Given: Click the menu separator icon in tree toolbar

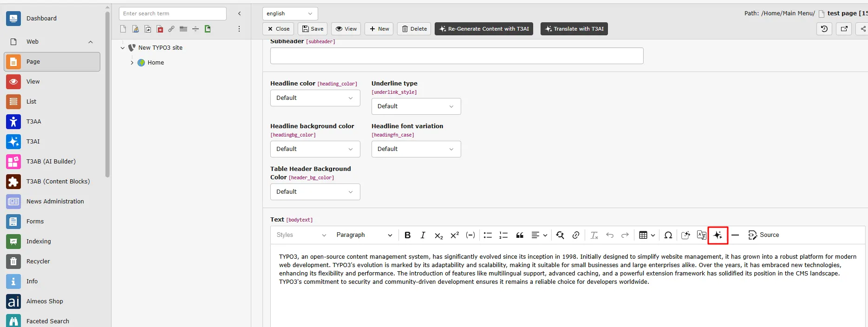Looking at the screenshot, I should 196,29.
